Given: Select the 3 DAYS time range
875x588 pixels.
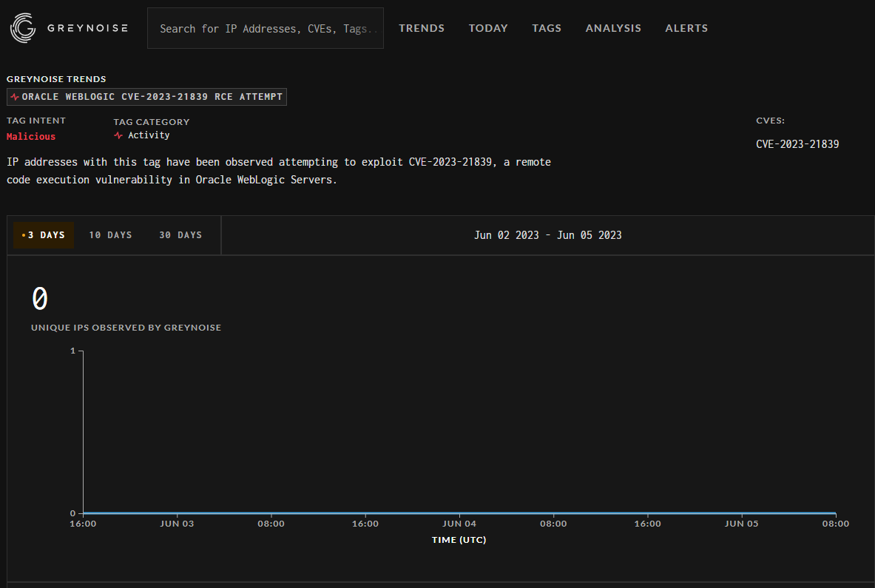Looking at the screenshot, I should coord(44,235).
